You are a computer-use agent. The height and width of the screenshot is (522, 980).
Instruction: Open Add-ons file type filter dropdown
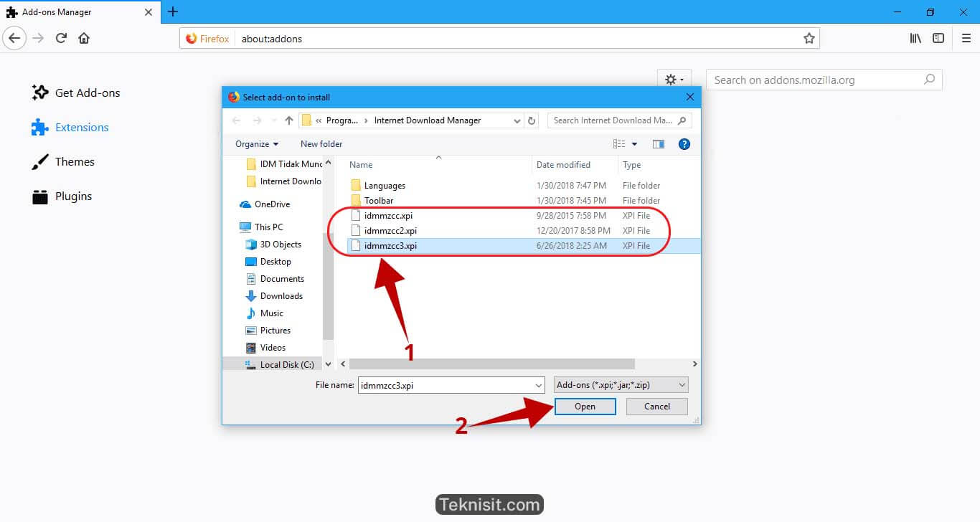tap(621, 385)
